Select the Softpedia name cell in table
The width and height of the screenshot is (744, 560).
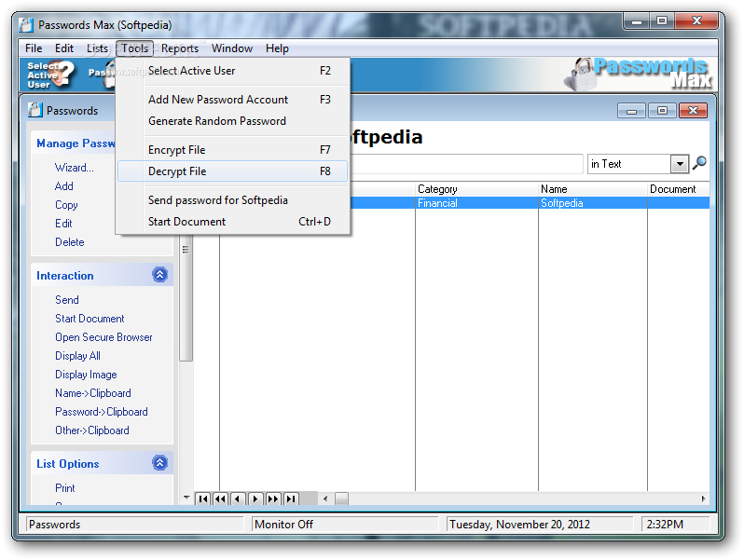pos(593,203)
